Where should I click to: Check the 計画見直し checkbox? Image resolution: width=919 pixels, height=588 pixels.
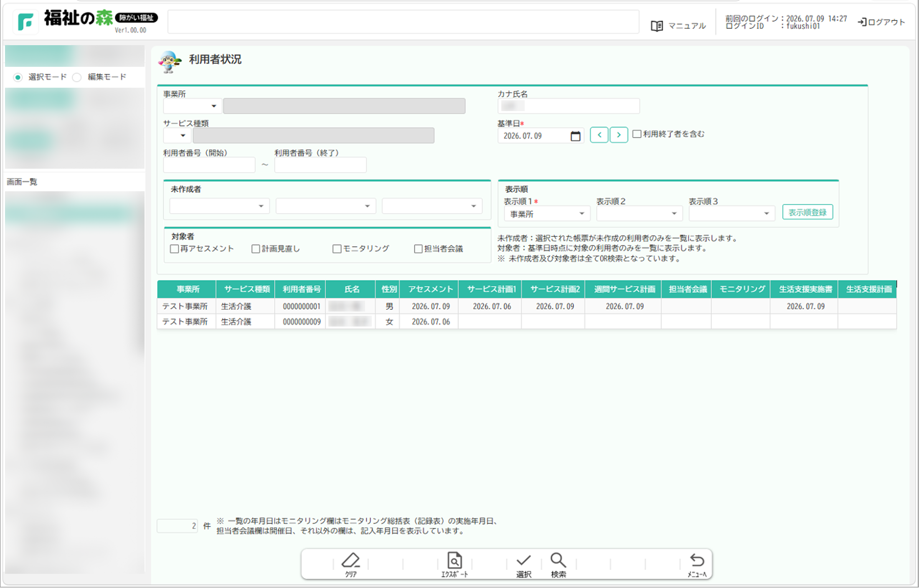(x=256, y=249)
